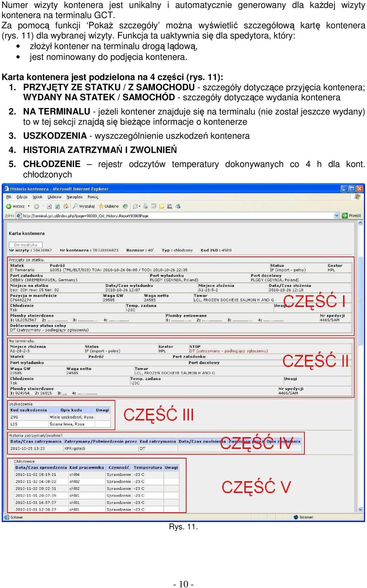Open the Narzędzia menu
This screenshot has width=367, height=588.
pyautogui.click(x=75, y=197)
